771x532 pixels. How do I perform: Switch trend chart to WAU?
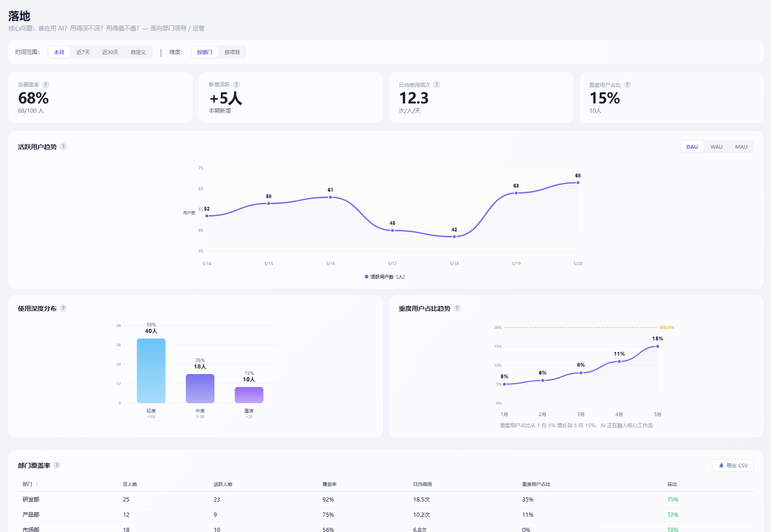coord(717,147)
